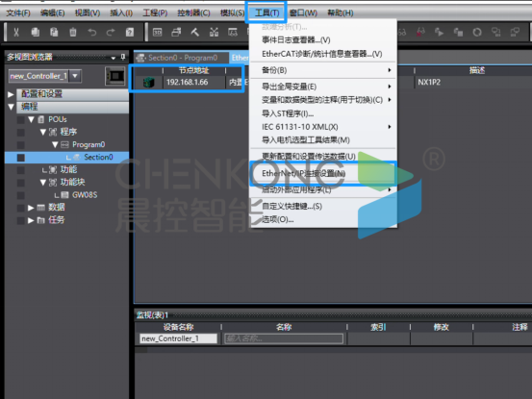Click the Undo arrow icon
Viewport: 532px width, 399px height.
(x=92, y=32)
